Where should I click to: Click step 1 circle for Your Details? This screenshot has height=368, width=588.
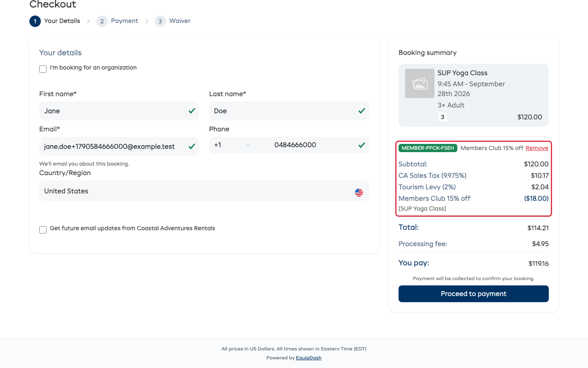pos(35,21)
